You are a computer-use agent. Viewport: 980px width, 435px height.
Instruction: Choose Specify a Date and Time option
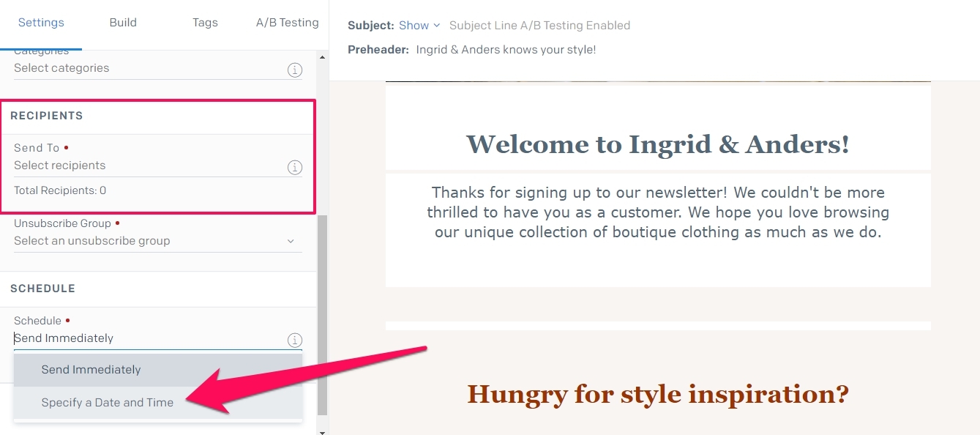pos(158,403)
